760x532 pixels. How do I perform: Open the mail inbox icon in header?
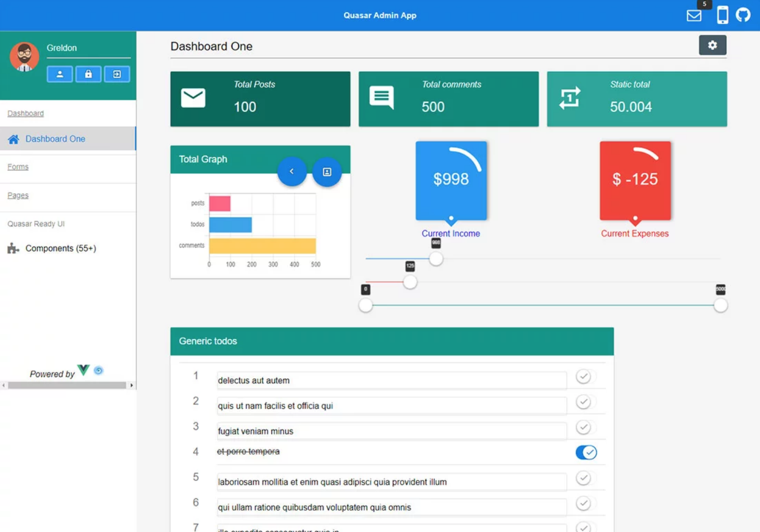(693, 16)
